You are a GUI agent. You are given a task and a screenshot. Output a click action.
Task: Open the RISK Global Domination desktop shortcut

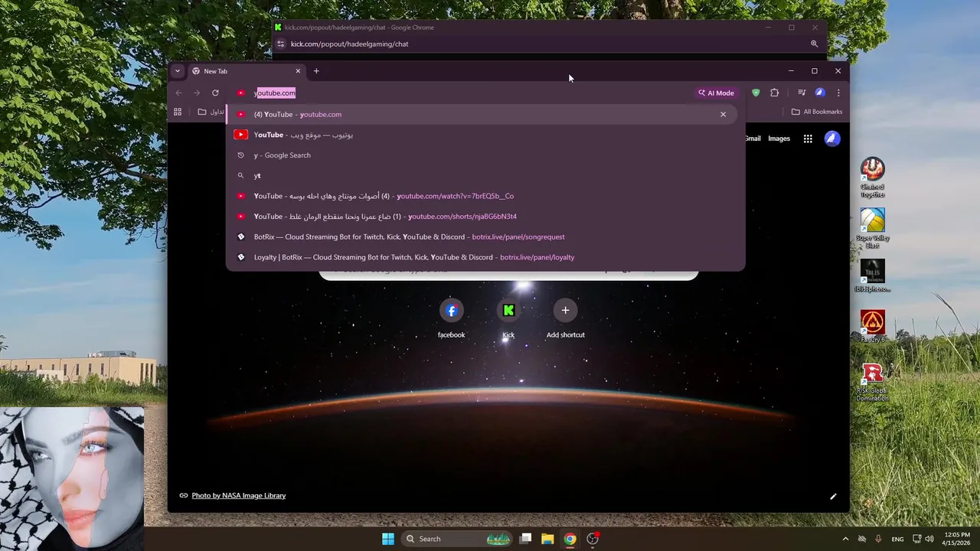[x=872, y=382]
